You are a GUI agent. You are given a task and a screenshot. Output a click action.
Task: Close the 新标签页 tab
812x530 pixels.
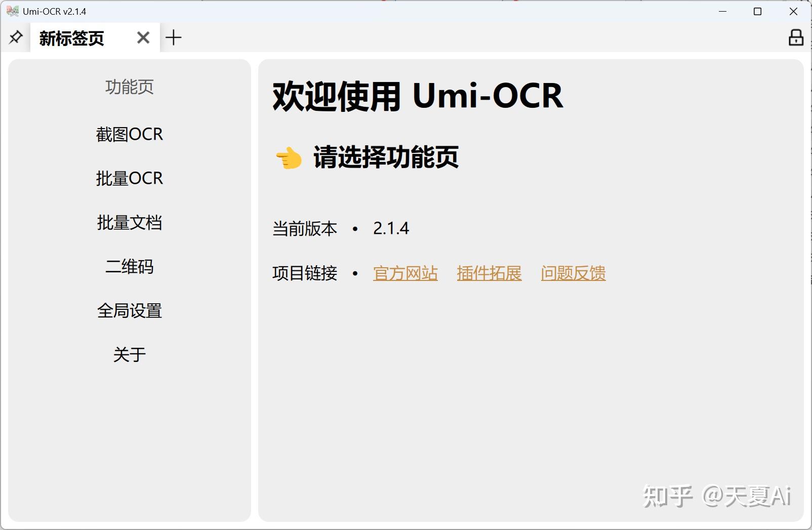pos(143,37)
